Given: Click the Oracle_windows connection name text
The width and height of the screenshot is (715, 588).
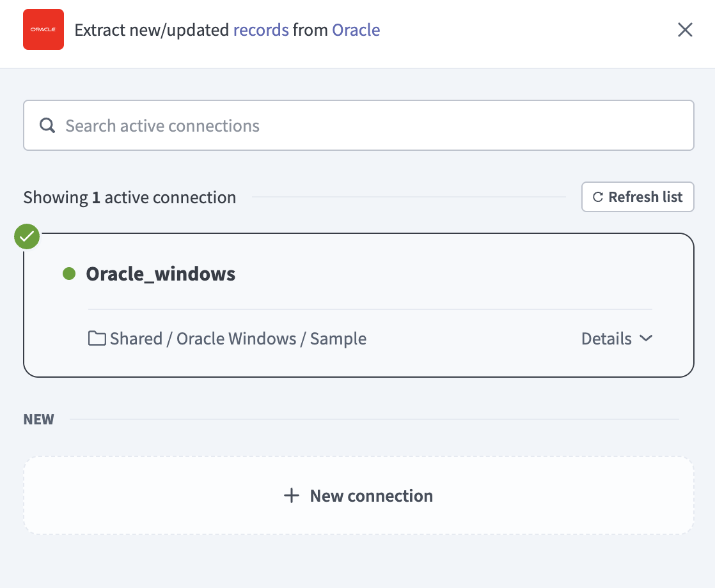Looking at the screenshot, I should coord(161,274).
